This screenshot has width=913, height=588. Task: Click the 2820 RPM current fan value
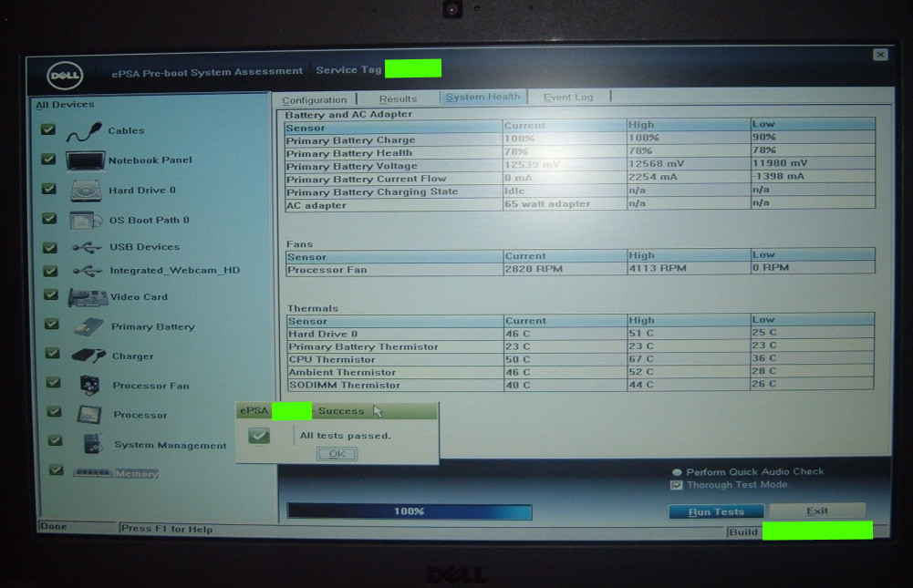(534, 268)
